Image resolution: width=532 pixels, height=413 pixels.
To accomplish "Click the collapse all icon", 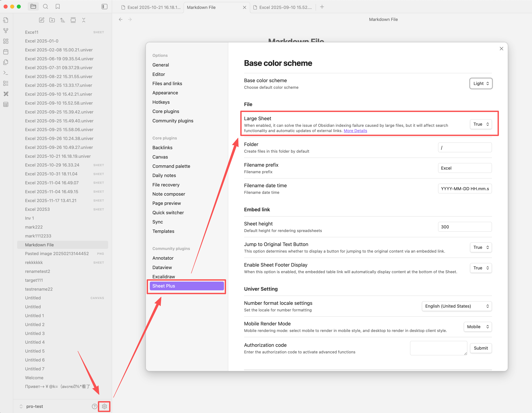I will coord(84,20).
